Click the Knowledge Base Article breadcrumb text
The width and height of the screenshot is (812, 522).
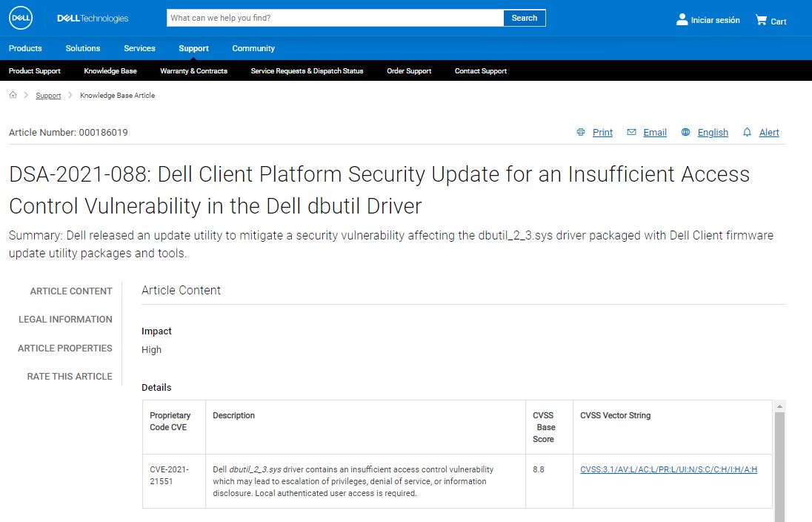pos(118,96)
